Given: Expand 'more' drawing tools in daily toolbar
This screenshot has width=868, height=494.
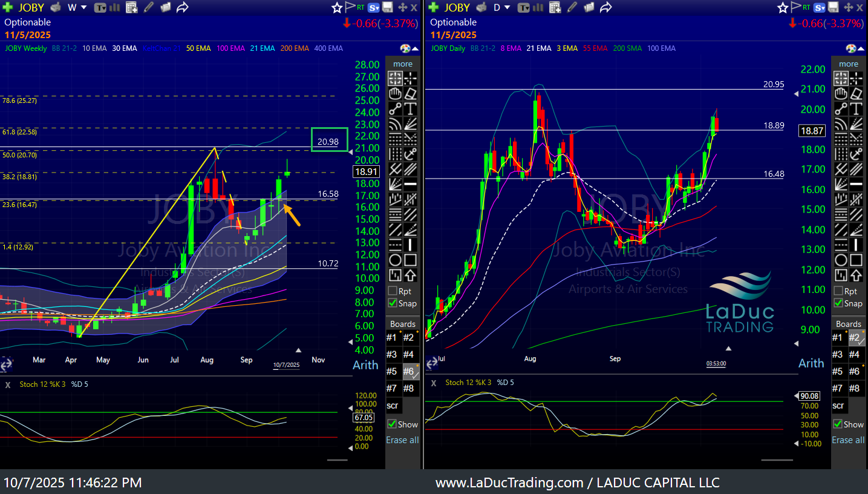Looking at the screenshot, I should [849, 64].
